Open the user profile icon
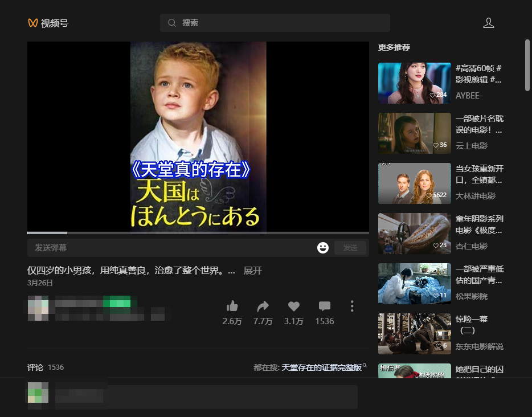The width and height of the screenshot is (532, 417). click(x=488, y=23)
